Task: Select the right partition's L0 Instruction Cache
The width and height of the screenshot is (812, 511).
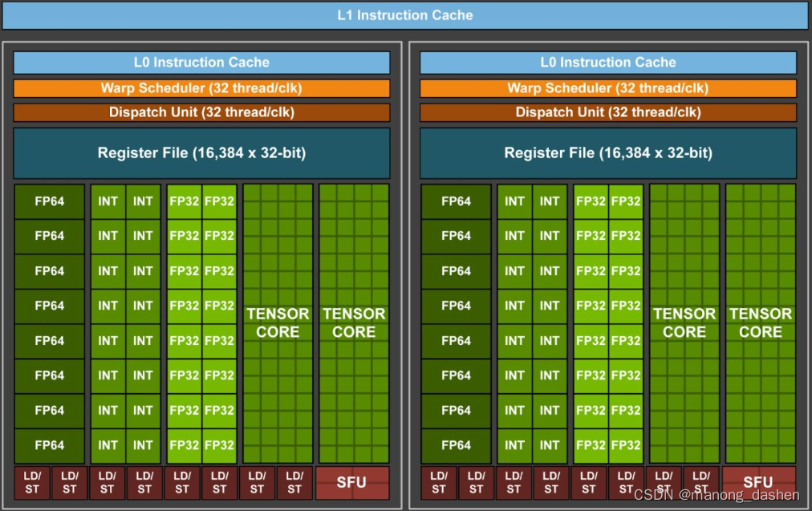Action: pos(608,62)
